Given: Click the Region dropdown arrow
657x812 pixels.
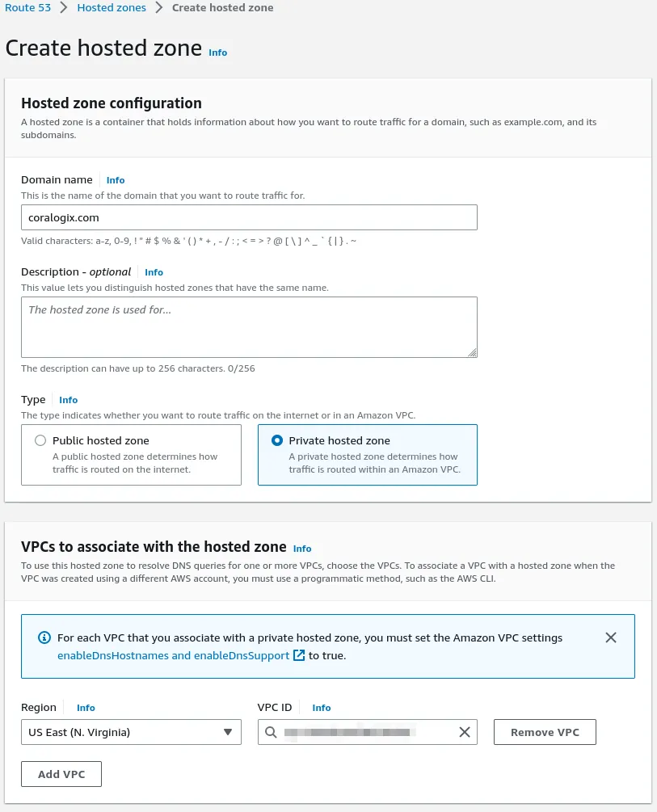Looking at the screenshot, I should [x=228, y=732].
